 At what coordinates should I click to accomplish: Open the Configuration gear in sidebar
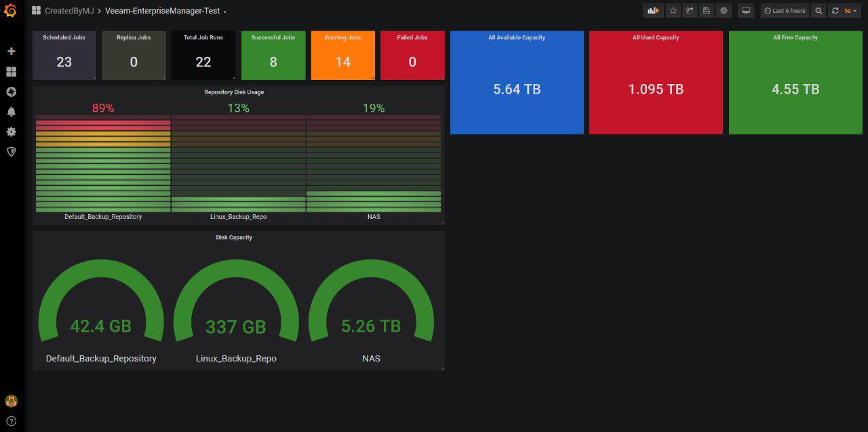point(11,132)
